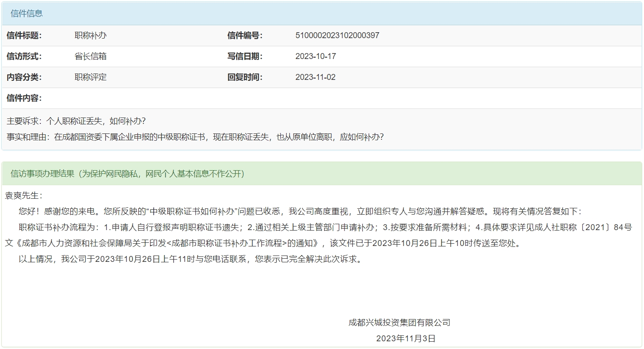The height and width of the screenshot is (349, 644).
Task: Select the letter title value 职称补办
Action: (91, 35)
